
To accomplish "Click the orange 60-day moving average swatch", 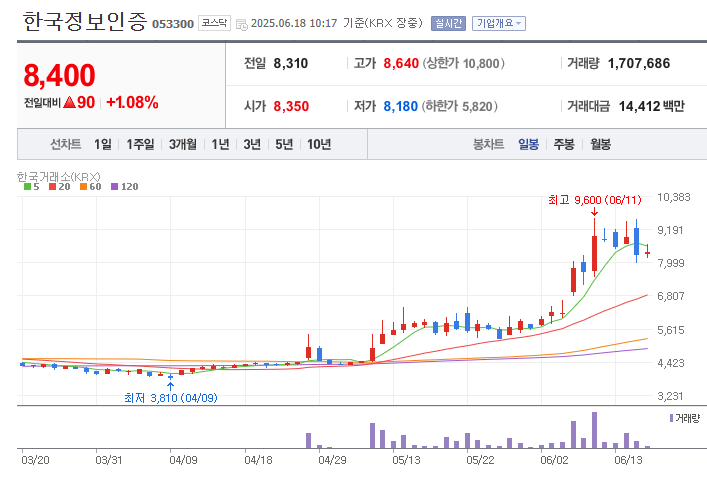I will [x=83, y=187].
